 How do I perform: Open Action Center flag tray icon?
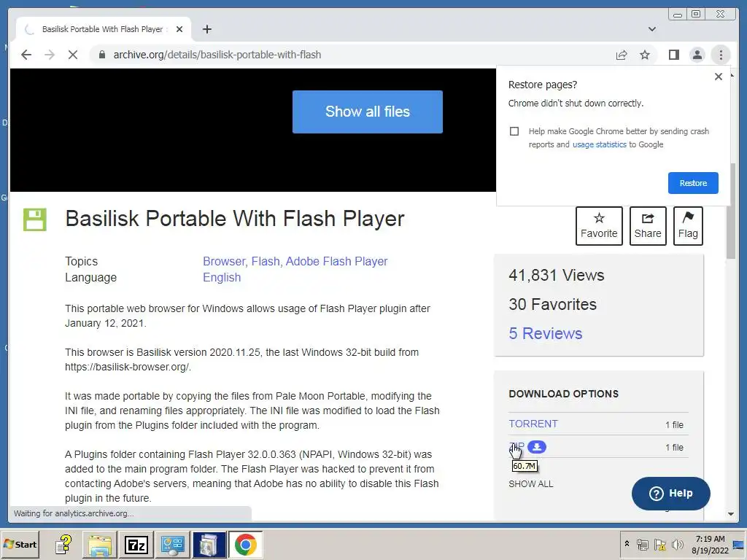(x=659, y=545)
